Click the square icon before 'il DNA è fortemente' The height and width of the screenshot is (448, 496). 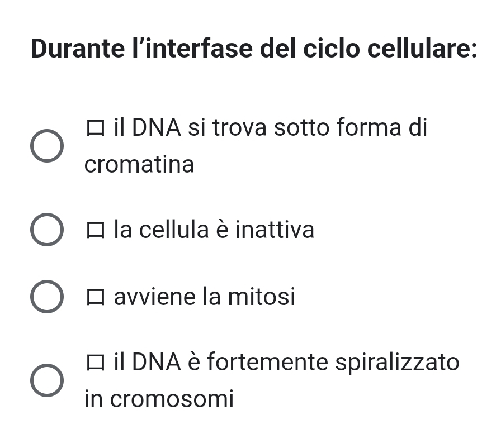point(95,364)
